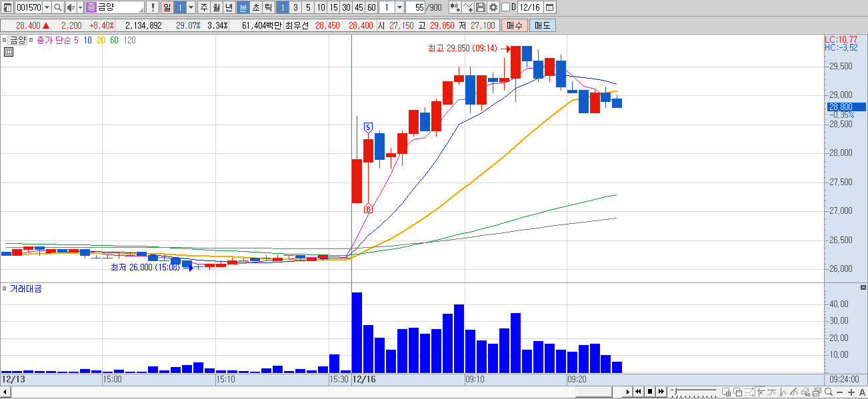Zoom in with the plus icon

[x=851, y=392]
